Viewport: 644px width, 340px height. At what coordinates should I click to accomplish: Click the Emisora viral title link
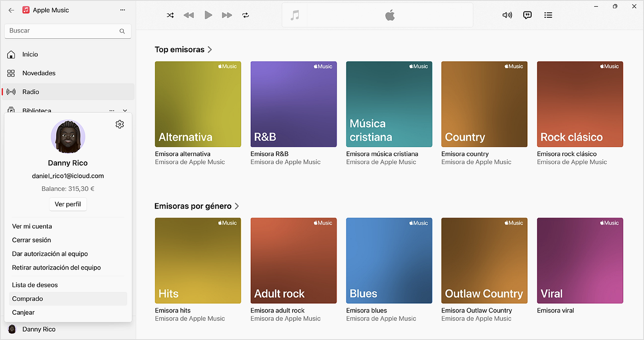coord(556,310)
